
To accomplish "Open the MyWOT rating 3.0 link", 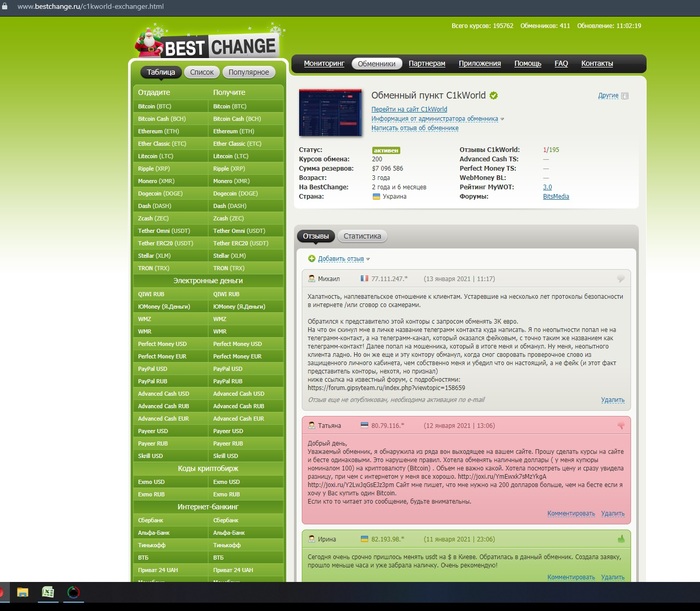I will tap(547, 187).
